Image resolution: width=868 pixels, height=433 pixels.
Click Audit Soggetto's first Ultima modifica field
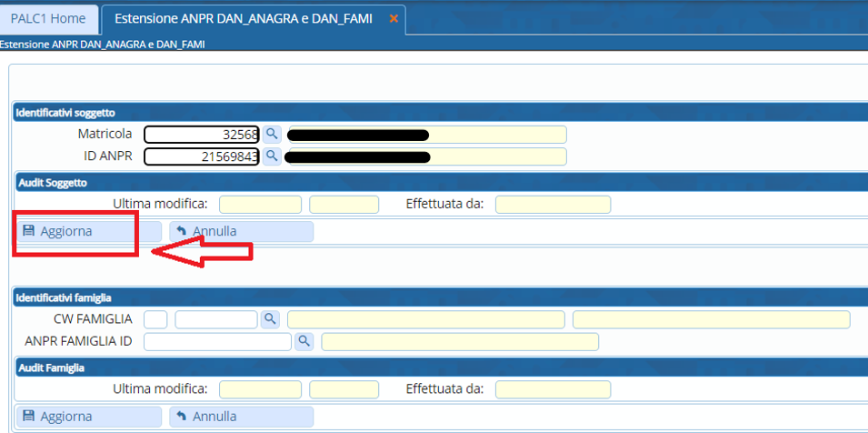pyautogui.click(x=260, y=204)
